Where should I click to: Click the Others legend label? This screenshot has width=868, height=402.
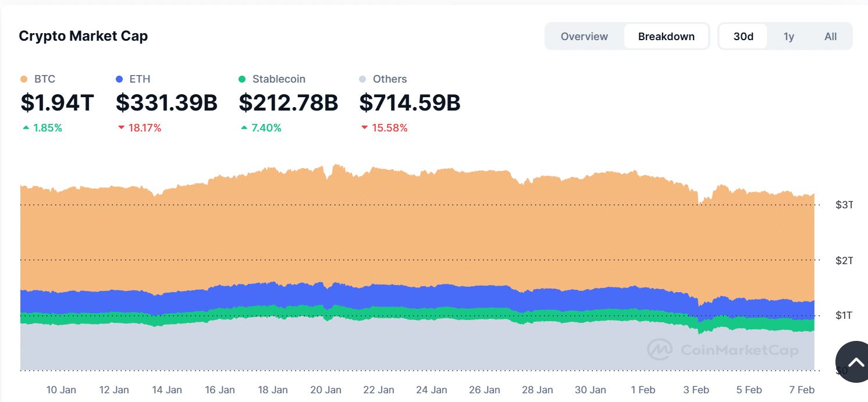[390, 79]
